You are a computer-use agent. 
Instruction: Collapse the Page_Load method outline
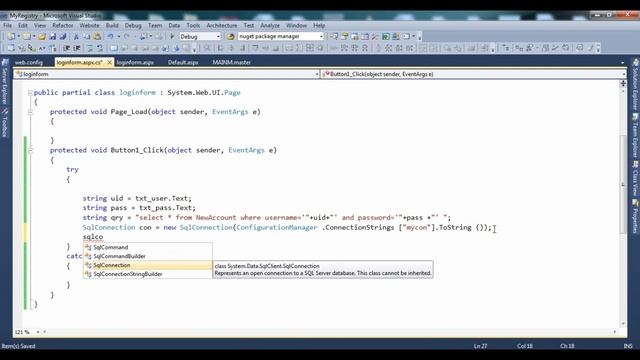30,112
